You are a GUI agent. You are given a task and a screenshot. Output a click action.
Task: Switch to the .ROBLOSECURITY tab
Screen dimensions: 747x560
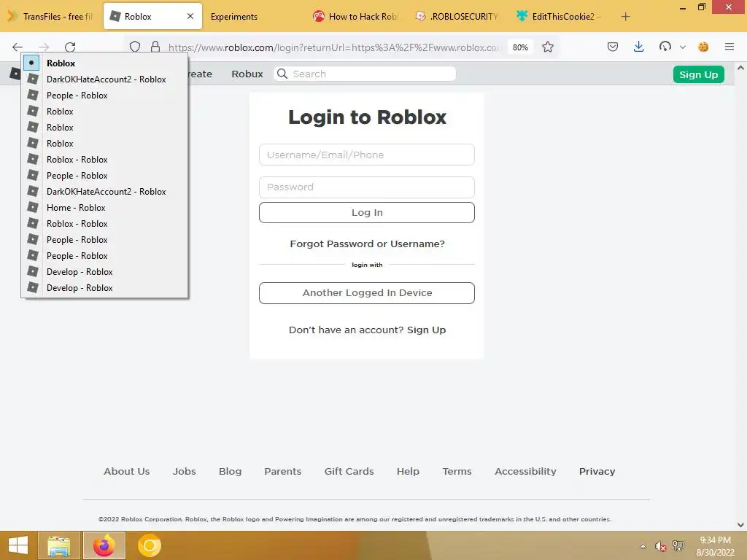[457, 17]
